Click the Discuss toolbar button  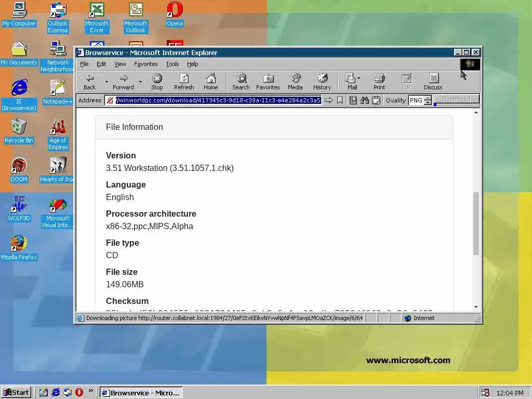coord(433,82)
